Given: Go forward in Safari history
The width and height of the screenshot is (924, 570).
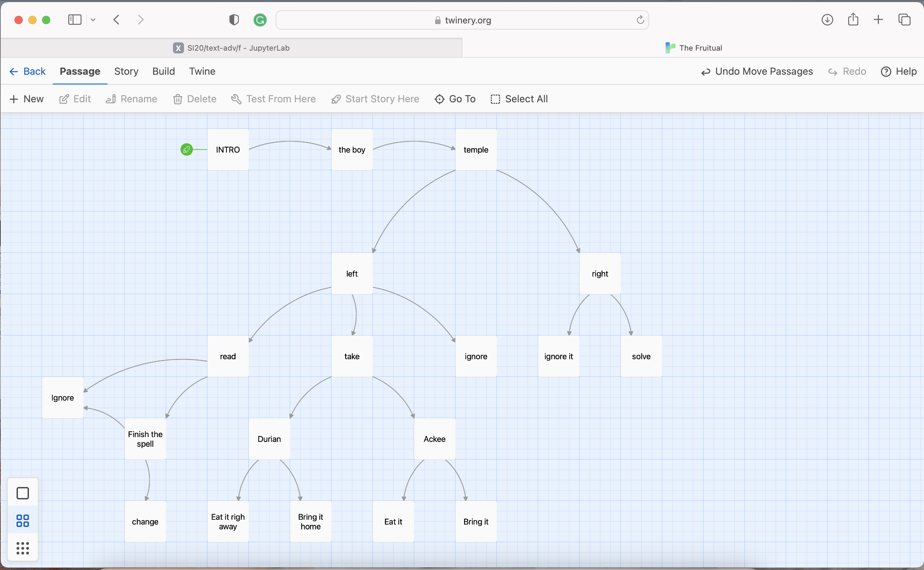Looking at the screenshot, I should (x=141, y=20).
